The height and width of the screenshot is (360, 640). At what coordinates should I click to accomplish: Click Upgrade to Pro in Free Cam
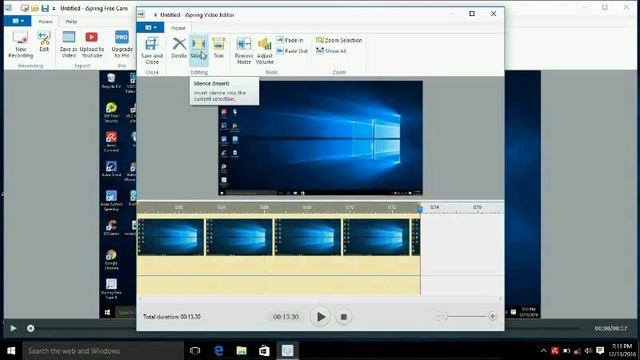pos(122,44)
